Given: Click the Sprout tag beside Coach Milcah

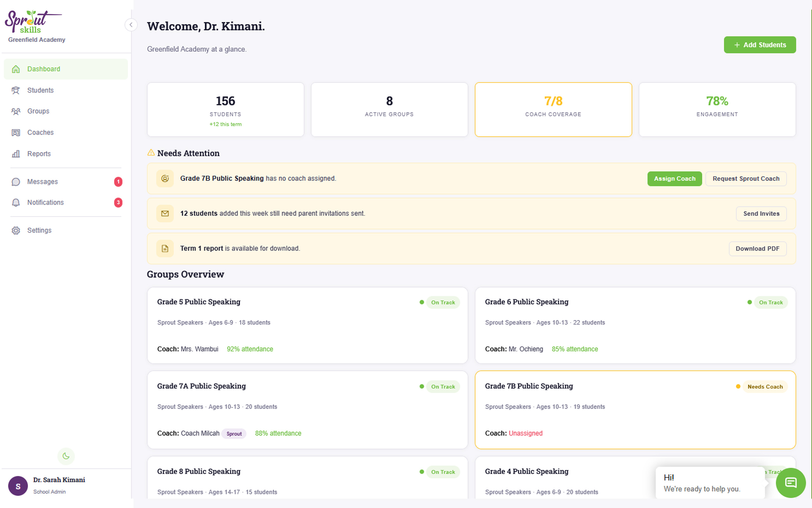Looking at the screenshot, I should pyautogui.click(x=234, y=433).
